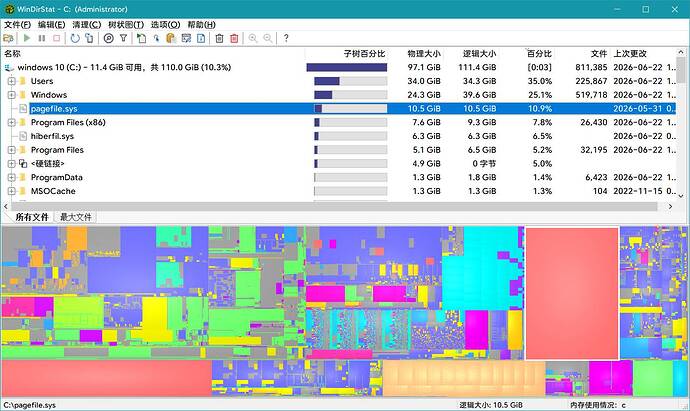The width and height of the screenshot is (690, 411).
Task: Sort by the 逻辑大小 column header
Action: (479, 54)
